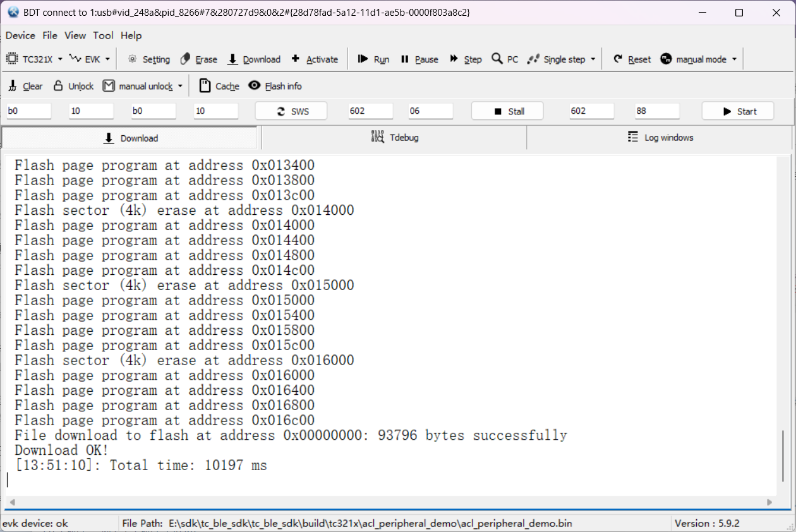Open the Device menu
Image resolution: width=796 pixels, height=532 pixels.
[x=20, y=35]
